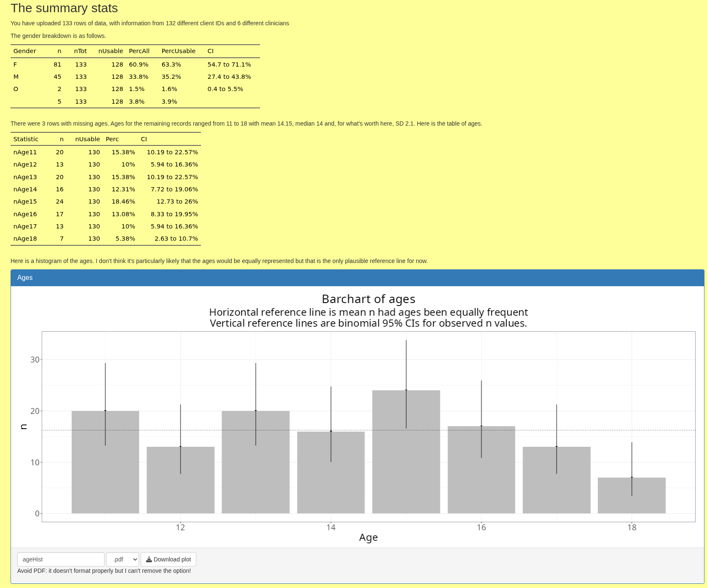Select the PercUsable column header
The image size is (707, 588).
click(x=178, y=51)
